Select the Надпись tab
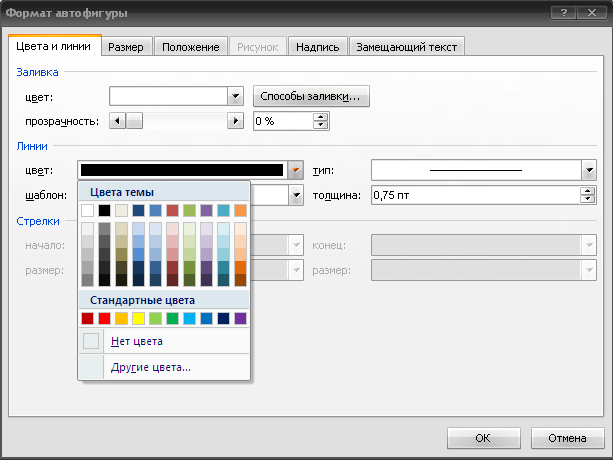This screenshot has height=460, width=613. click(317, 47)
